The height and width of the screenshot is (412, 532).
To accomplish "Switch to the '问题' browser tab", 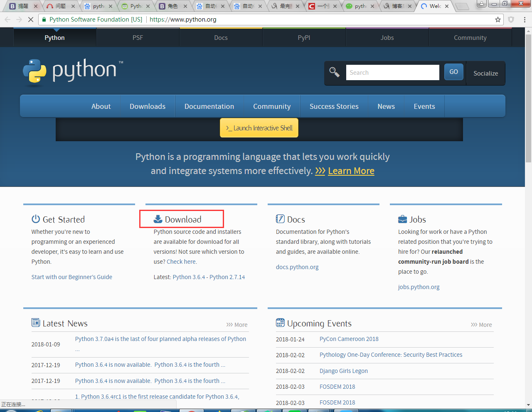I will (x=61, y=6).
